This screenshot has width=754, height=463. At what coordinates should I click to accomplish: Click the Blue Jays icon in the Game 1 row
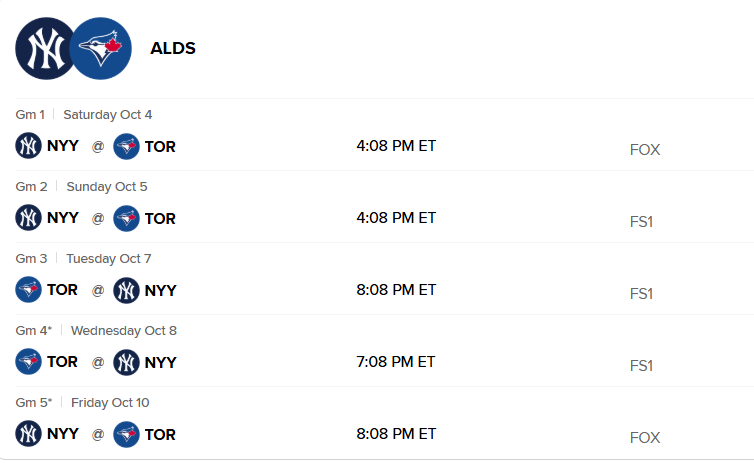click(126, 146)
